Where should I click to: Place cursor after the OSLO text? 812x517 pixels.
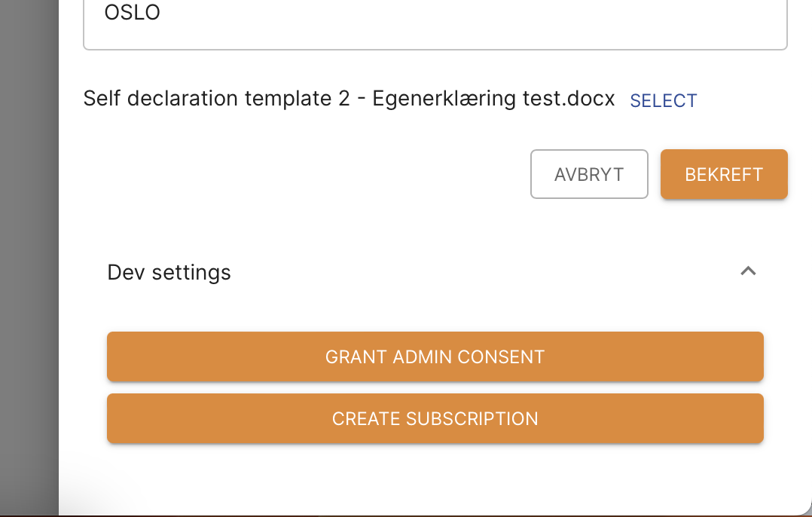coord(163,14)
